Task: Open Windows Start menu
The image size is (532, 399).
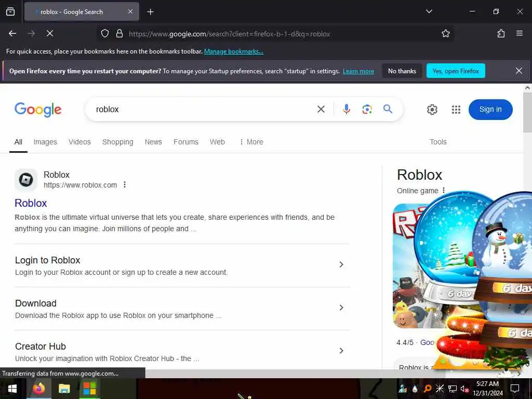Action: [x=12, y=389]
